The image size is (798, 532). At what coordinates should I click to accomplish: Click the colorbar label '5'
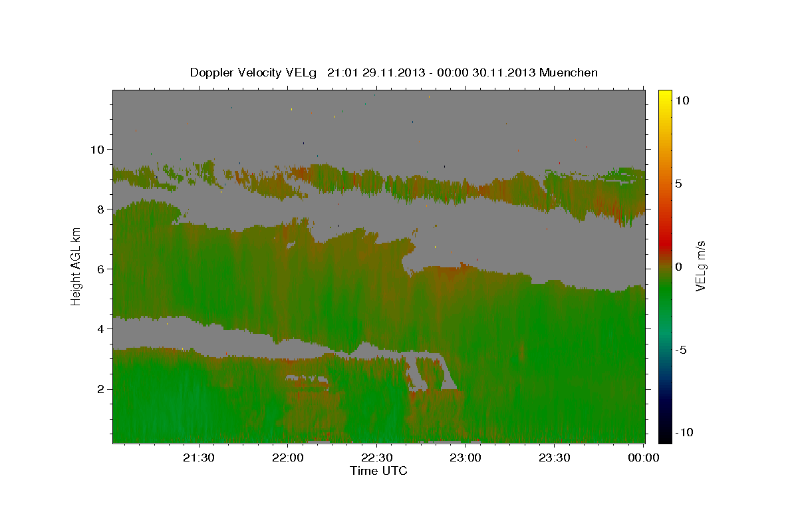679,184
